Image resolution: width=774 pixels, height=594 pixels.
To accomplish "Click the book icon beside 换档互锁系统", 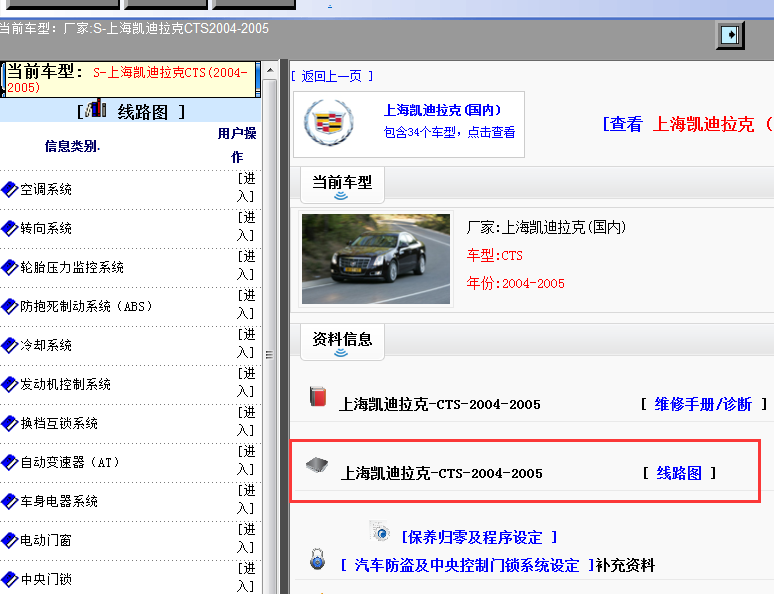I will tap(9, 423).
